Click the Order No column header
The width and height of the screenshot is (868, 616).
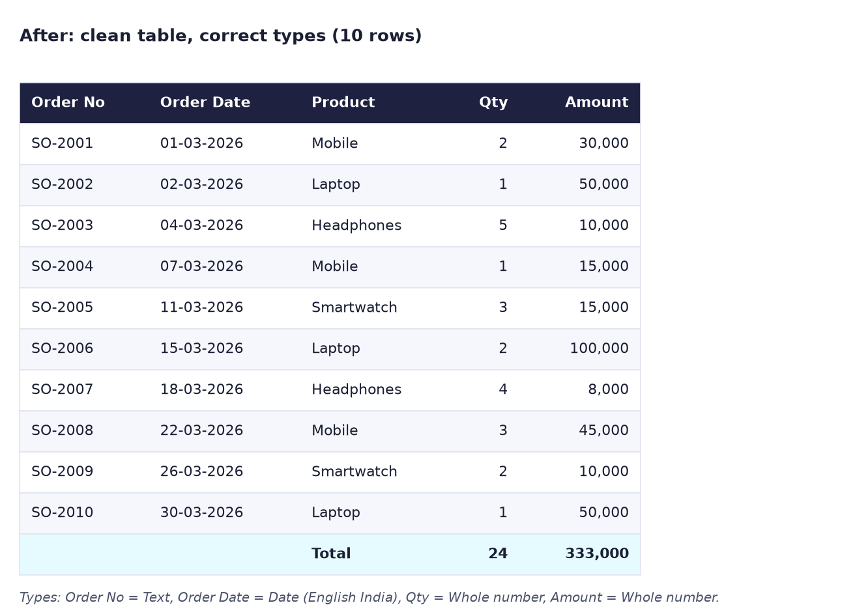(68, 103)
